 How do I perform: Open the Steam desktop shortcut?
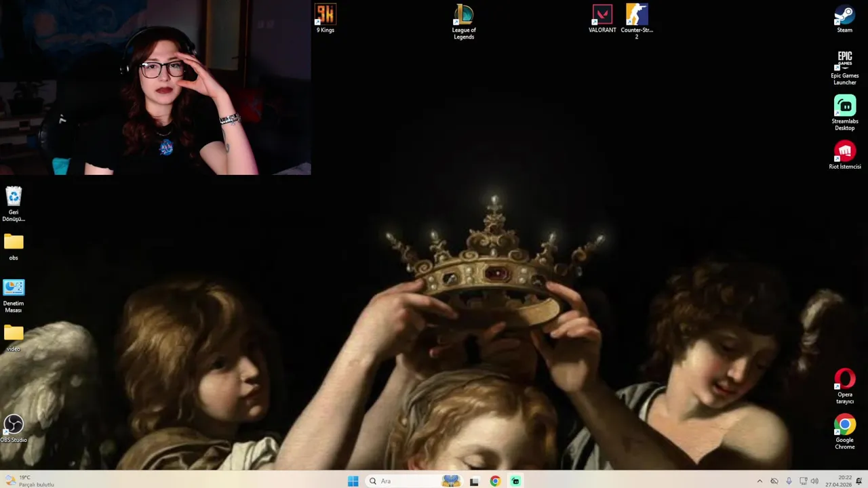[x=844, y=18]
